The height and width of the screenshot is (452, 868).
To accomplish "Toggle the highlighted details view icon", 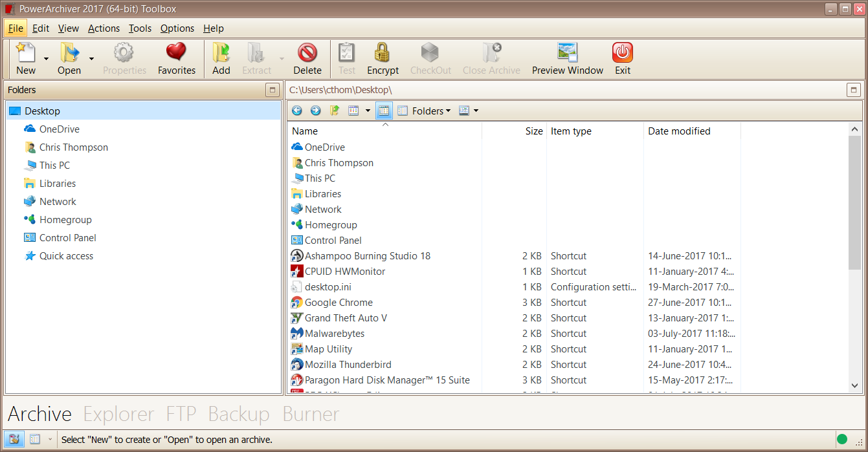I will click(x=383, y=111).
